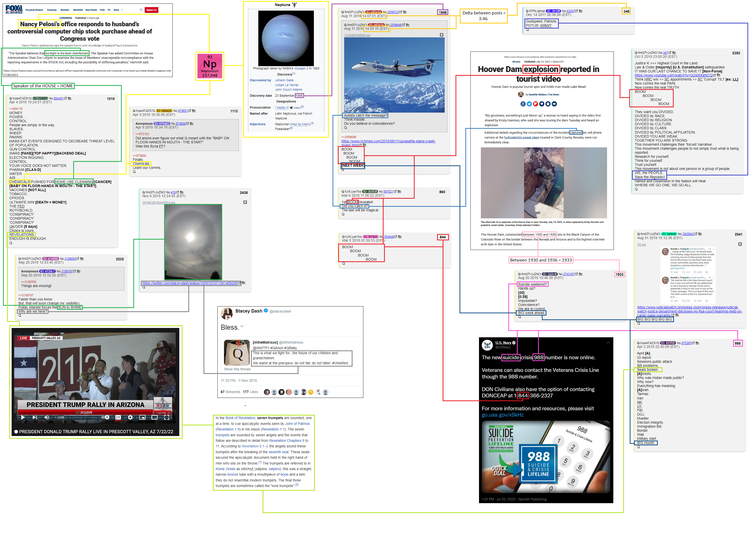Screen dimensions: 756x538
Task: Open the More menu on Fox Business
Action: coord(116,10)
